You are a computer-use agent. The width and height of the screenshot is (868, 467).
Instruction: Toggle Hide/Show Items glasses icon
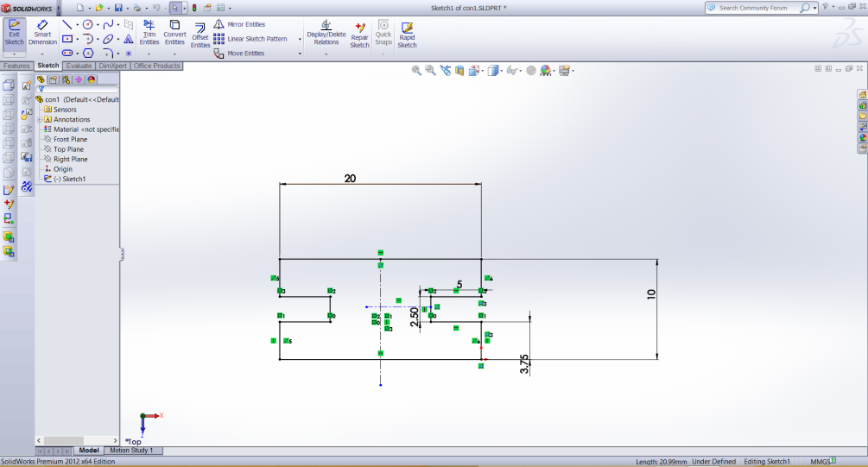(x=513, y=70)
